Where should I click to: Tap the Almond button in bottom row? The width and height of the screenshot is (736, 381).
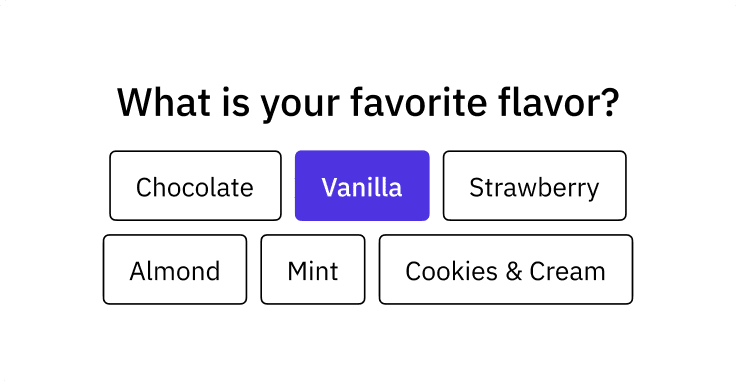[175, 269]
